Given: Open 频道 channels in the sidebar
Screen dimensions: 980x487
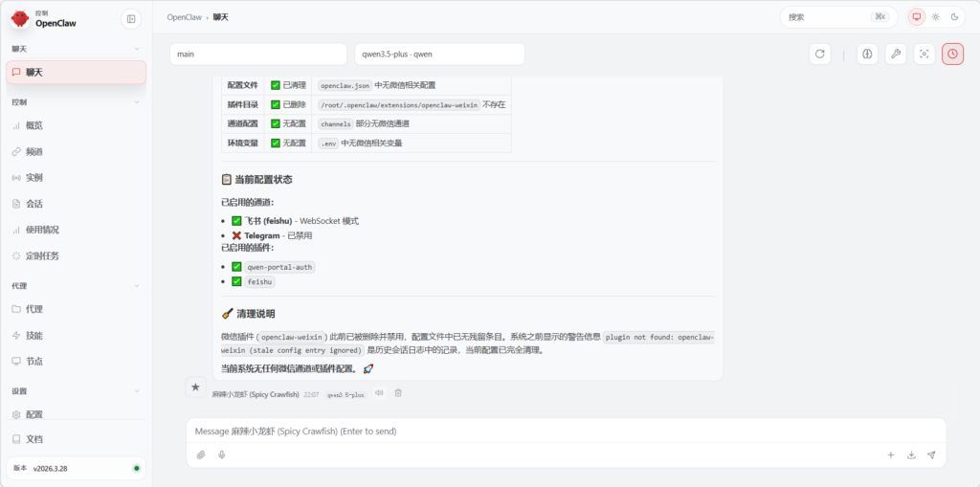Looking at the screenshot, I should click(77, 152).
